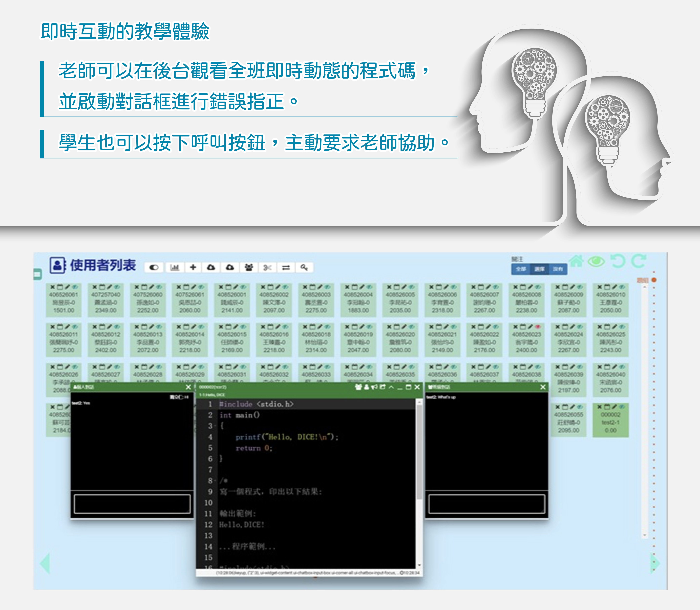700x610 pixels.
Task: Click the green home icon
Action: point(577,261)
